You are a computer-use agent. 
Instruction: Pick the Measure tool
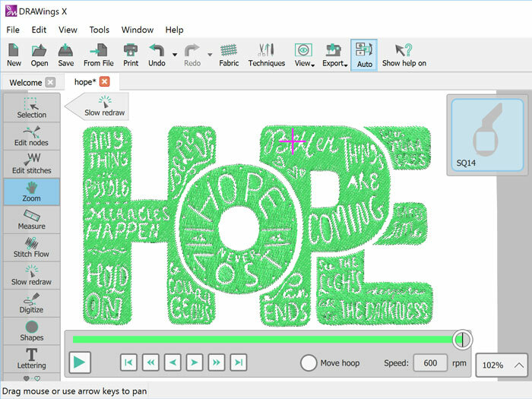[x=32, y=220]
